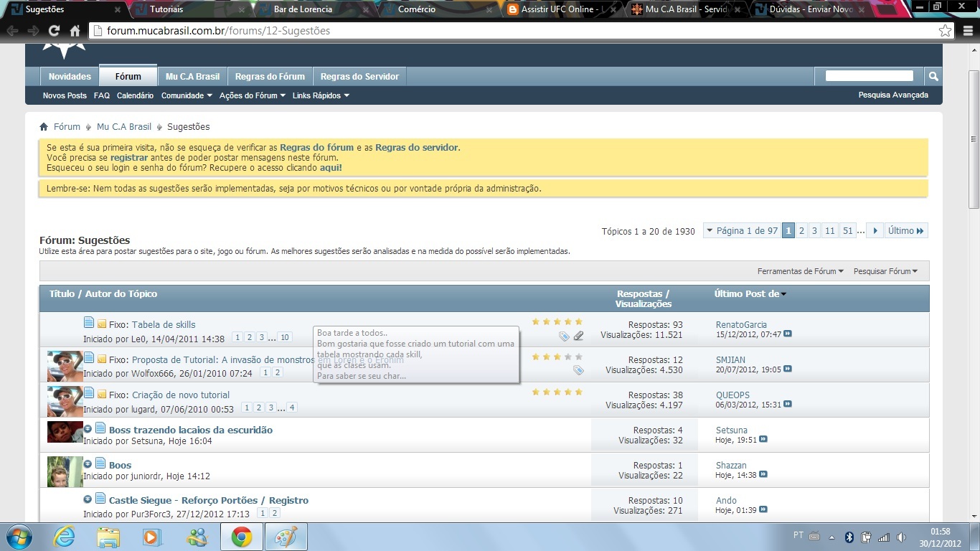Open the Pesquisar Fórum dropdown
Viewport: 980px width, 551px height.
tap(885, 271)
